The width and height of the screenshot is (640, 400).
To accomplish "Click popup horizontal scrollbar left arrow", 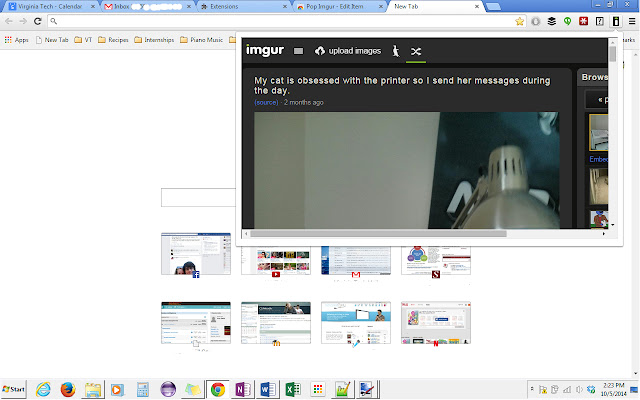I will click(246, 234).
